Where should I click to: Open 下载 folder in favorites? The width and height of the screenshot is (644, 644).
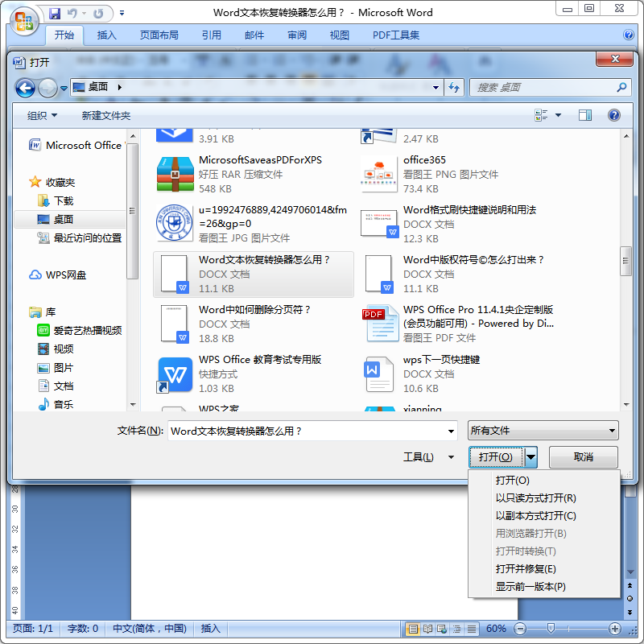click(56, 200)
